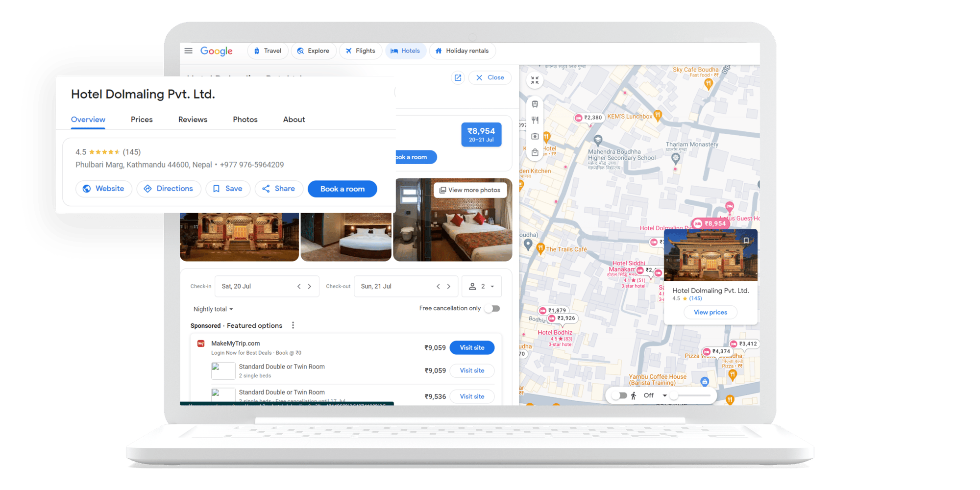Click KEM'S Lunchbox restaurant marker

click(658, 116)
